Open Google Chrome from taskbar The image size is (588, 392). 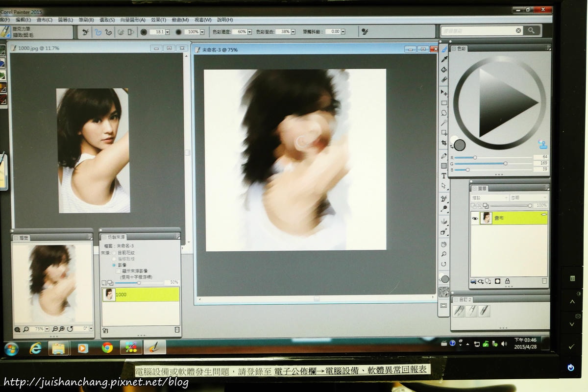(x=107, y=348)
